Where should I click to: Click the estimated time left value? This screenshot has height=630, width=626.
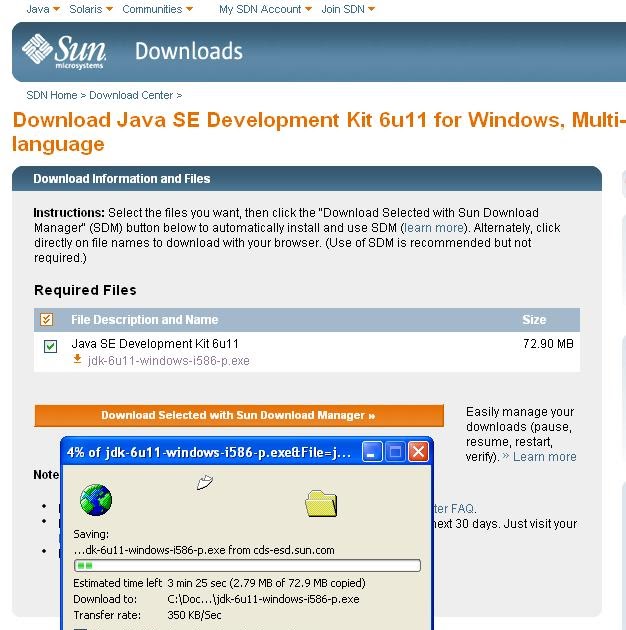click(266, 583)
